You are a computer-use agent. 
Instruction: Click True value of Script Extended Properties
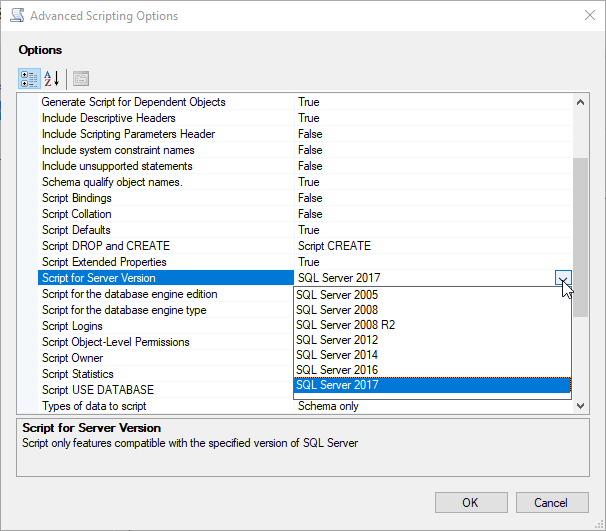tap(433, 262)
